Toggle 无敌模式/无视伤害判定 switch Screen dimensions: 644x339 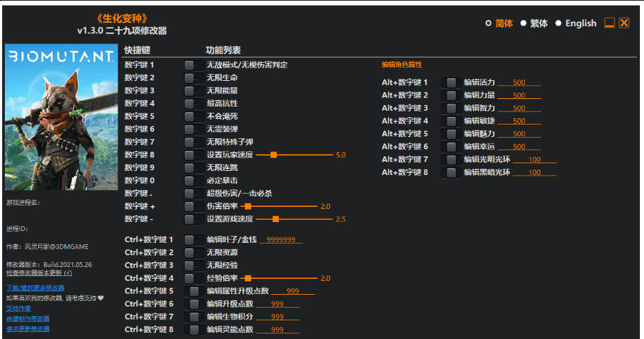pos(194,65)
